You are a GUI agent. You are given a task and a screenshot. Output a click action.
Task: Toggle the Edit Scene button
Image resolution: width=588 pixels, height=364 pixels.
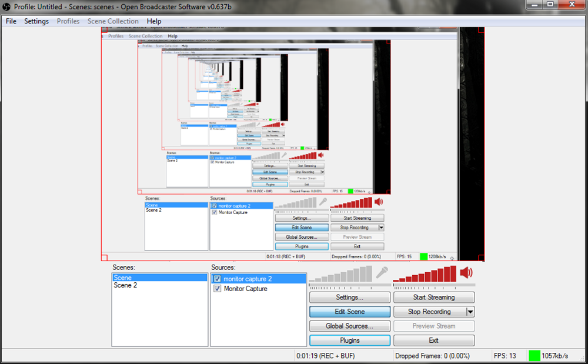pyautogui.click(x=349, y=312)
